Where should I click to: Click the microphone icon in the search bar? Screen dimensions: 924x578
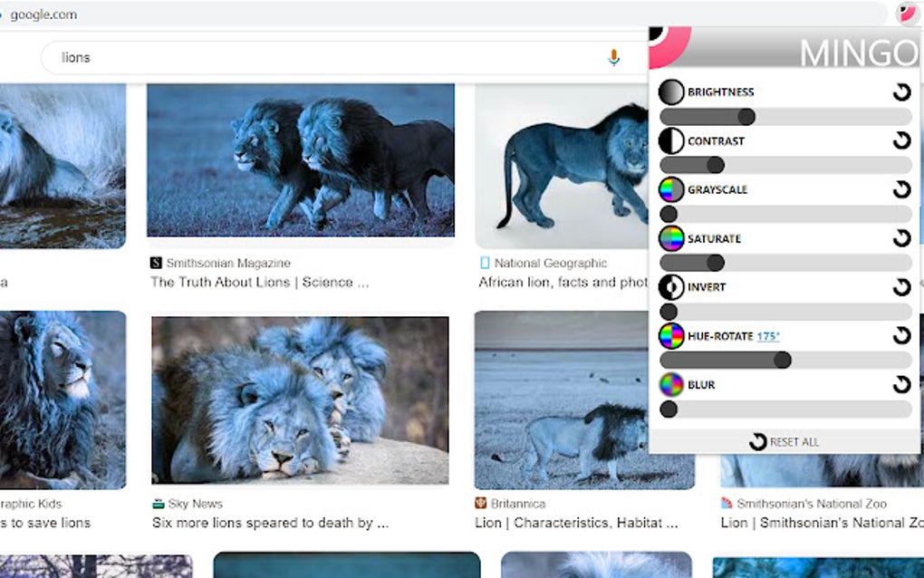614,57
